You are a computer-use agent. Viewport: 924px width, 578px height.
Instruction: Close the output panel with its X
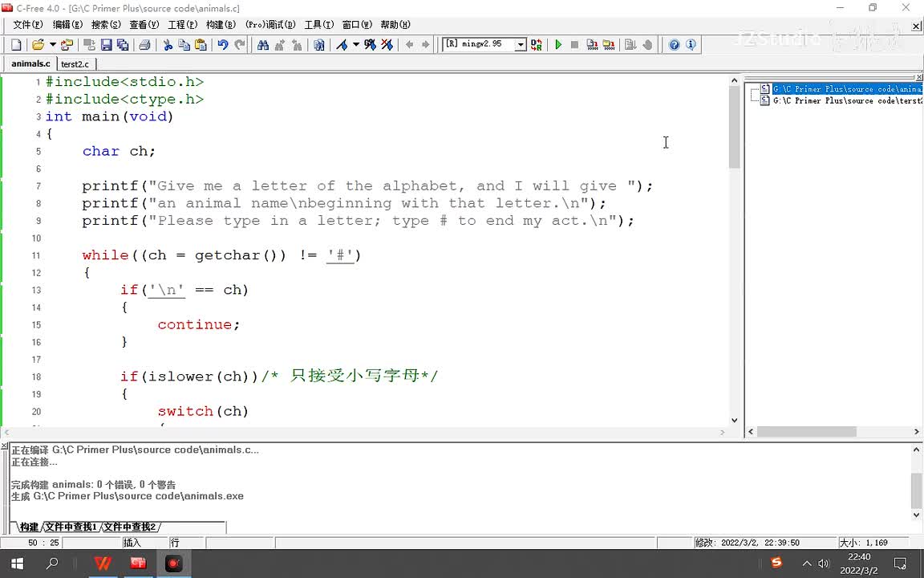click(x=5, y=446)
